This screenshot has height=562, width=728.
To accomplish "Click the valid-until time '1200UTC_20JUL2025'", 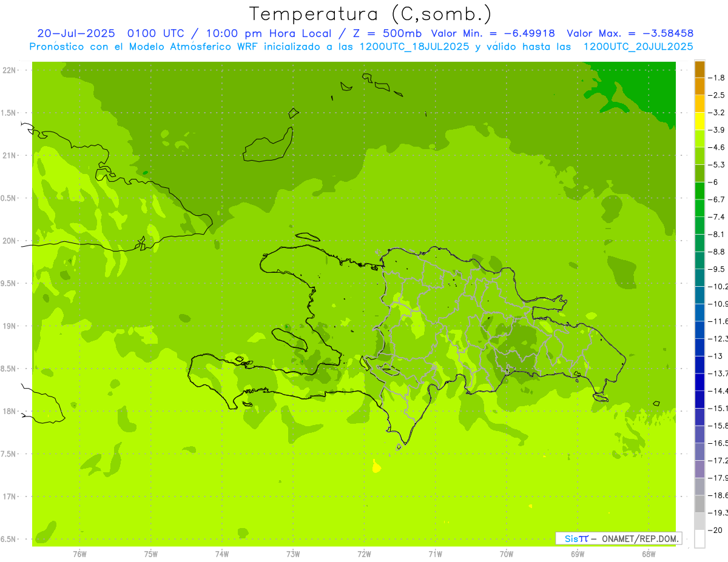I will click(638, 47).
